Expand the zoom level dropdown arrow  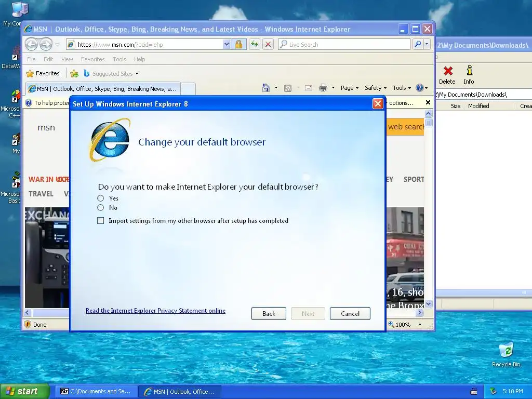tap(420, 325)
